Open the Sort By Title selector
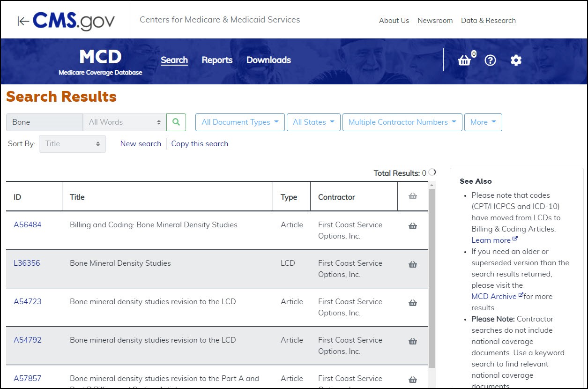Viewport: 588px width, 389px height. 72,144
